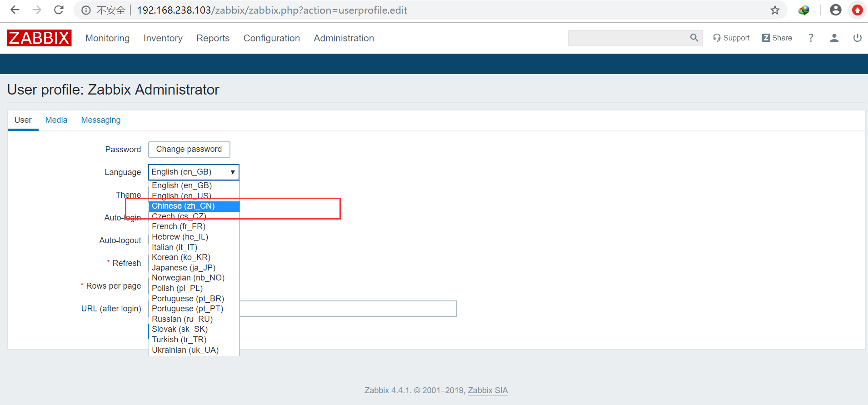Select Czech (cs_CZ) option
The height and width of the screenshot is (405, 868).
tap(194, 216)
